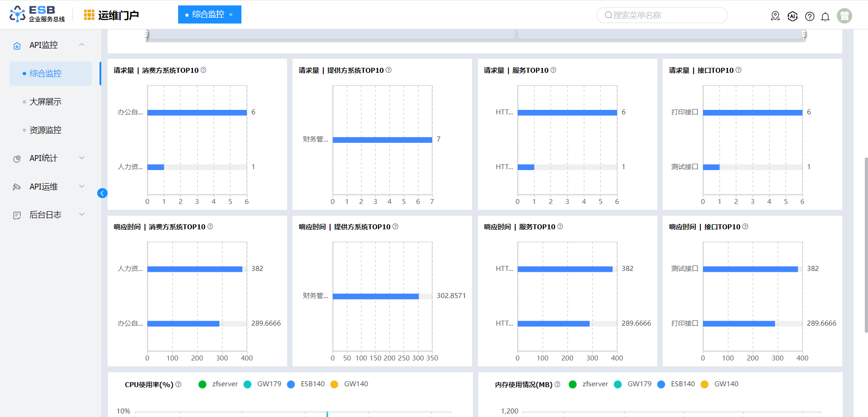Click the help question mark icon in header
868x417 pixels.
pyautogui.click(x=810, y=16)
